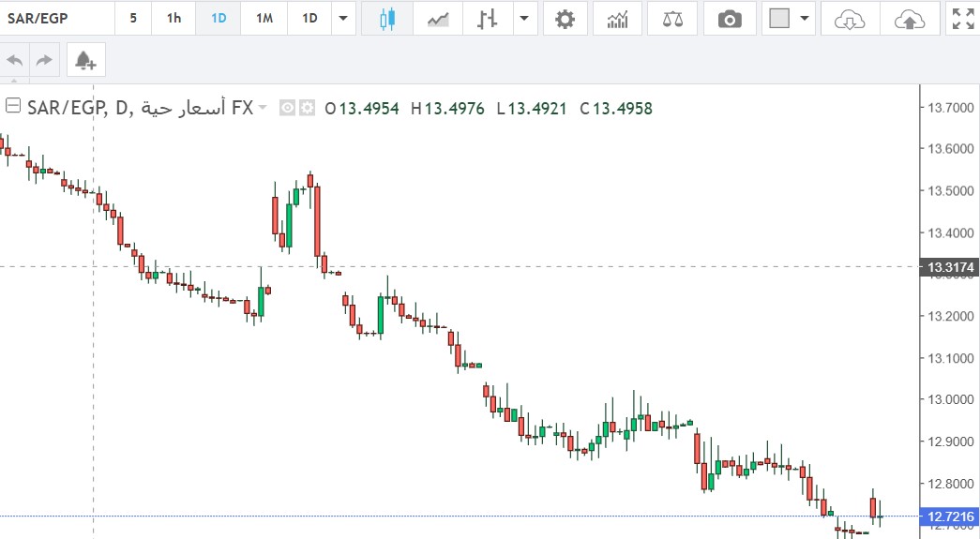Click the compare symbols scales icon

coord(672,19)
